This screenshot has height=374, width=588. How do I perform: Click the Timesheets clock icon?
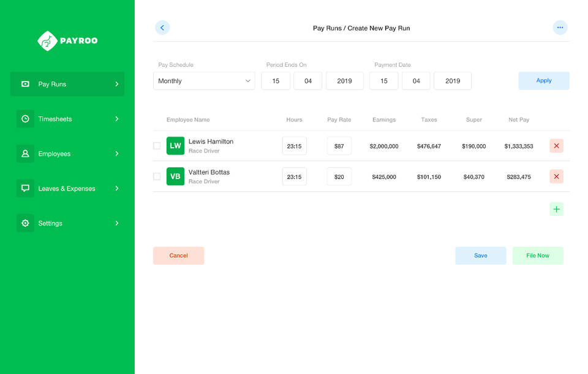coord(25,119)
